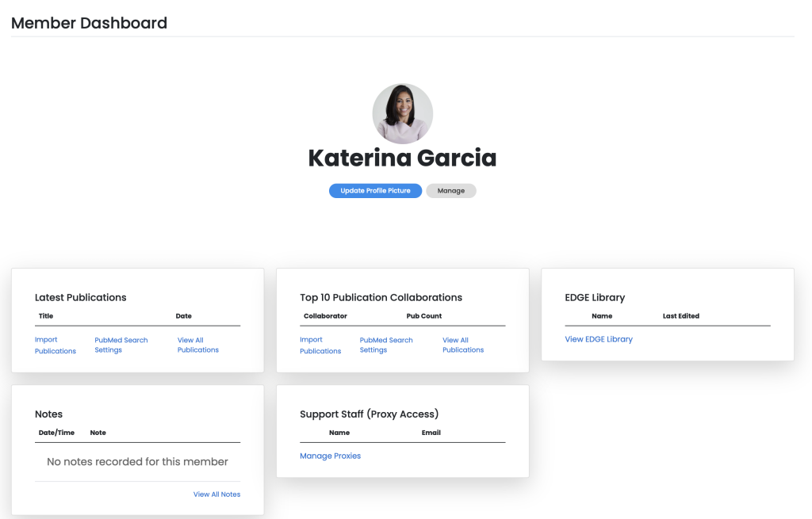The width and height of the screenshot is (812, 519).
Task: Click the Date column header in Latest Publications
Action: pos(183,316)
